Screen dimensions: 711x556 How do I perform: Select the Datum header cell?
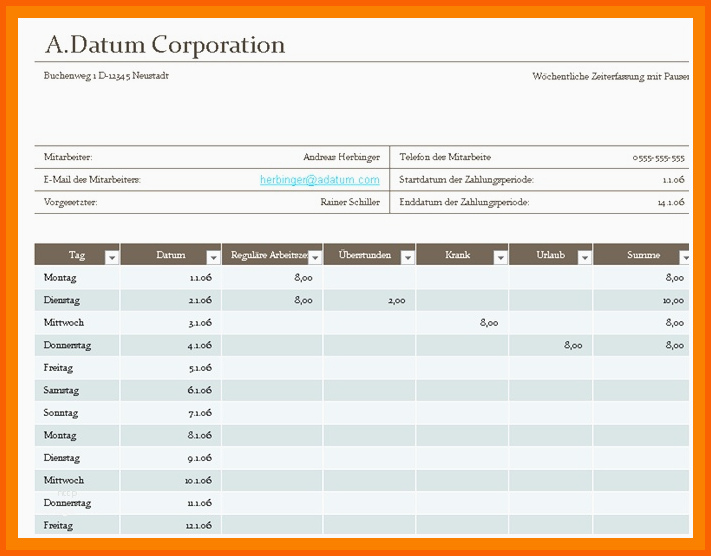point(171,254)
